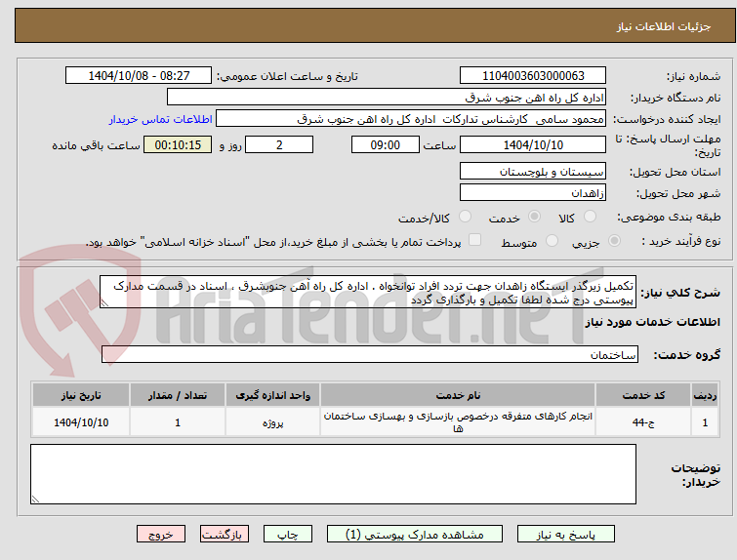Click the quantity cell in service row

pyautogui.click(x=178, y=421)
